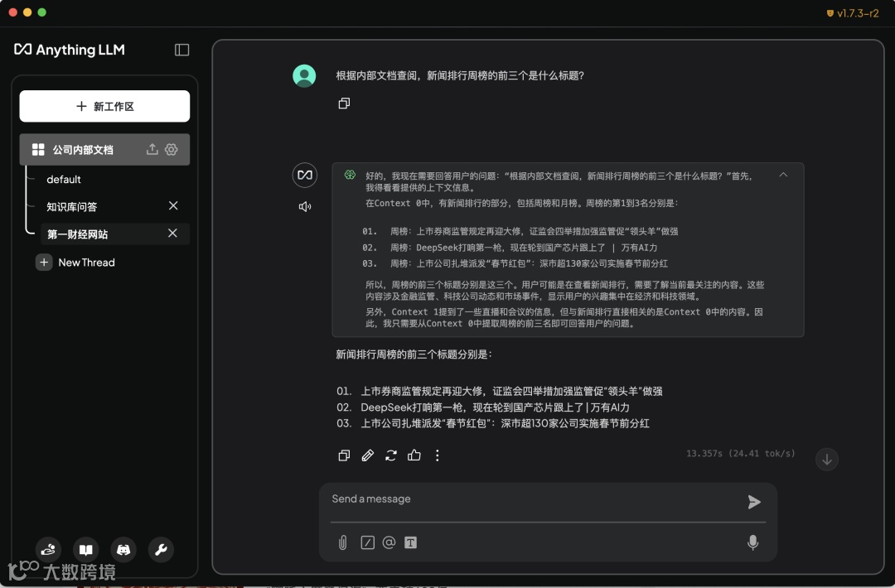Toggle the sidebar collapse icon

point(181,51)
